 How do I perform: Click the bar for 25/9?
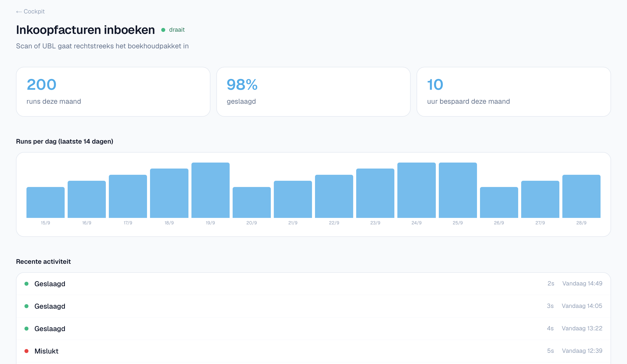(458, 190)
